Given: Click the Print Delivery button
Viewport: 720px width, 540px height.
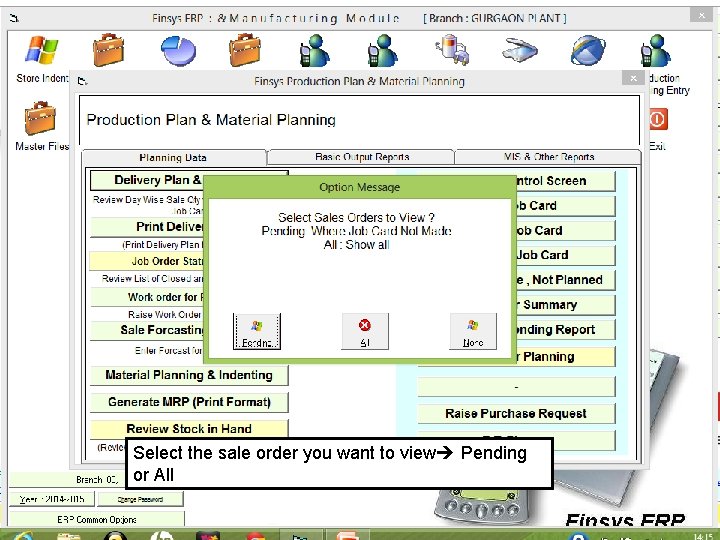Looking at the screenshot, I should tap(147, 227).
